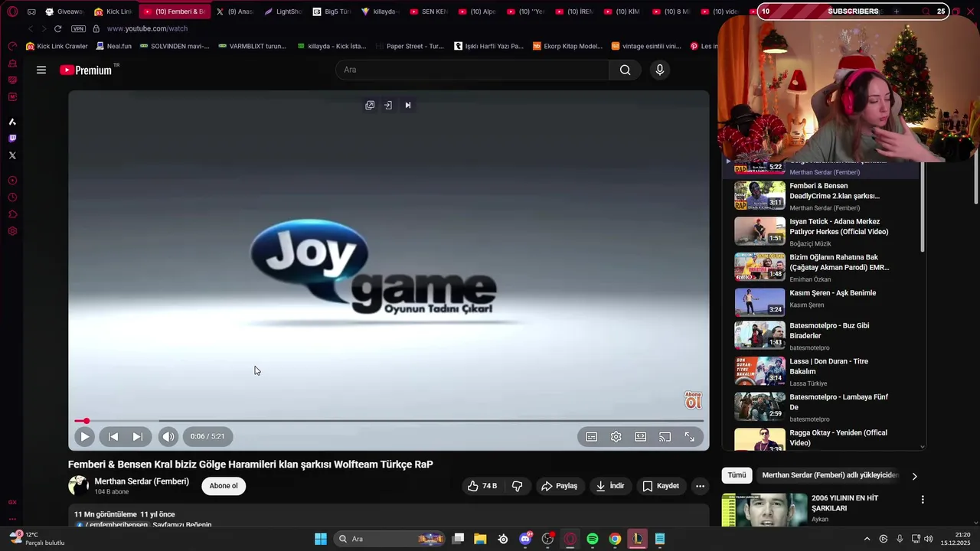The width and height of the screenshot is (980, 551).
Task: Open the YouTube hamburger guide menu
Action: tap(41, 70)
